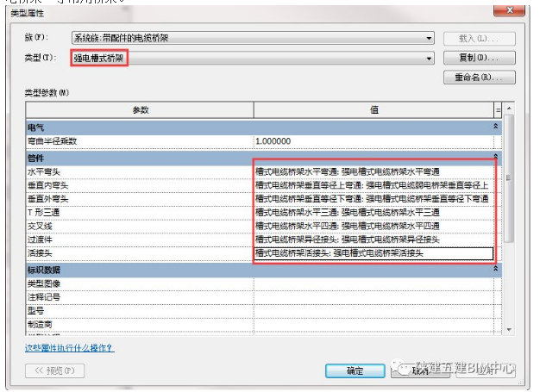Collapse the 标识数据 section
This screenshot has height=392, width=540.
tap(495, 269)
